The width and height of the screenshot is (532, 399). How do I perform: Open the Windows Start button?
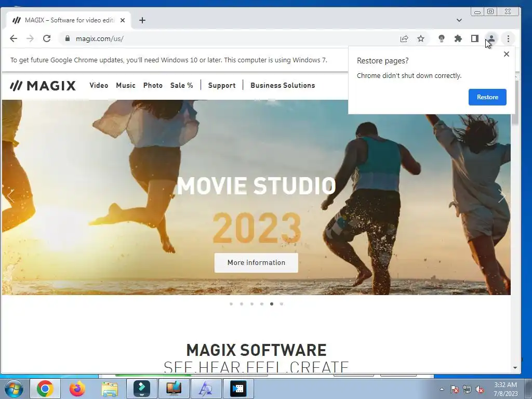(14, 389)
